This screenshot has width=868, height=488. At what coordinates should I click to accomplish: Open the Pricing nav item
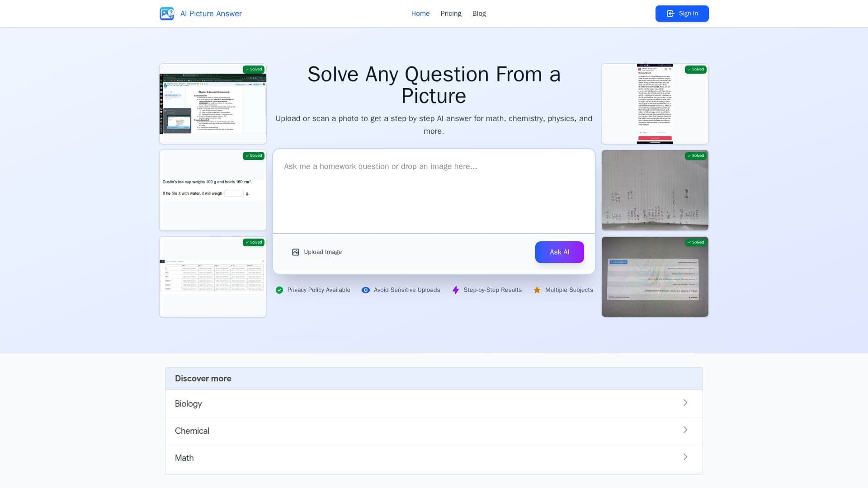pyautogui.click(x=451, y=14)
